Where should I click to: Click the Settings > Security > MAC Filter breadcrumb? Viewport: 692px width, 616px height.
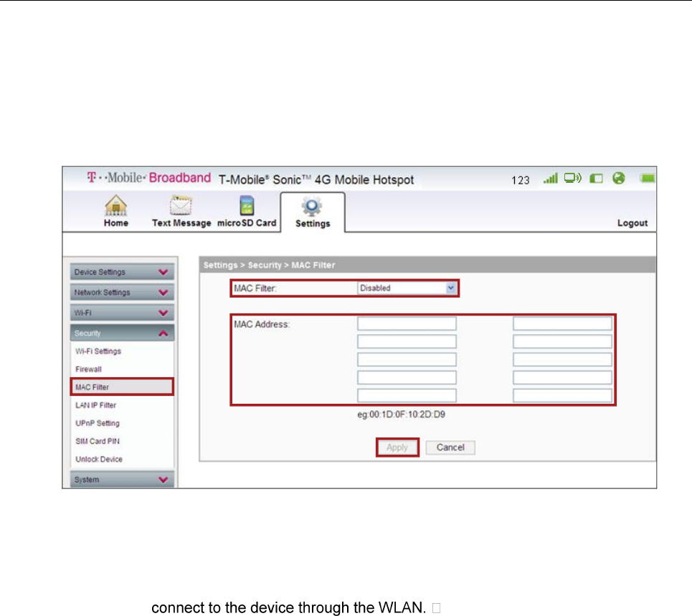coord(269,265)
